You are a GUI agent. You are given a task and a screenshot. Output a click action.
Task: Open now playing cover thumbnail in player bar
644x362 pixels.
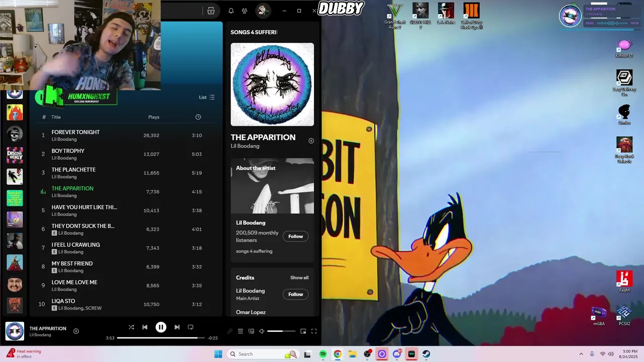coord(15,331)
